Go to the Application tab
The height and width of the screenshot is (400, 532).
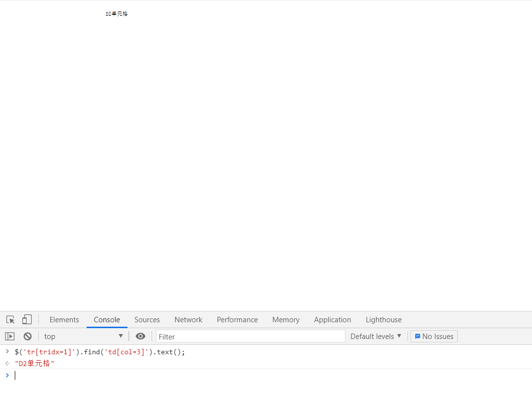[x=333, y=320]
